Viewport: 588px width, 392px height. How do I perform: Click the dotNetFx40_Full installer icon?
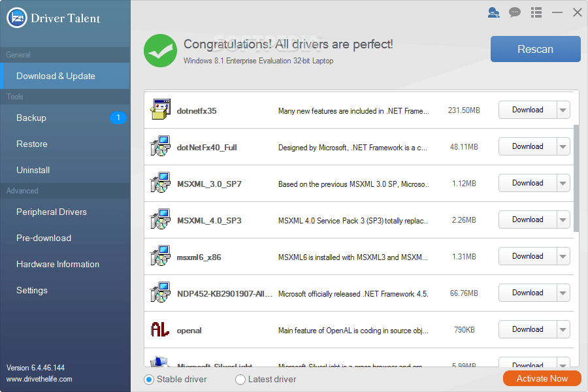click(x=160, y=146)
